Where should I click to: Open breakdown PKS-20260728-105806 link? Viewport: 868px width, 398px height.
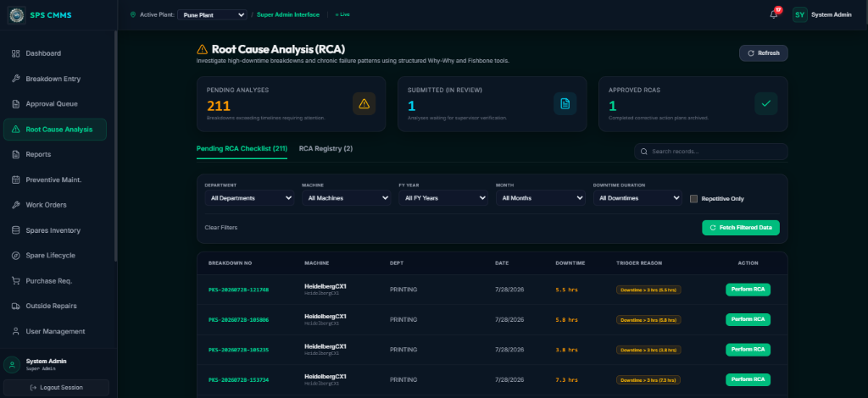pyautogui.click(x=238, y=320)
